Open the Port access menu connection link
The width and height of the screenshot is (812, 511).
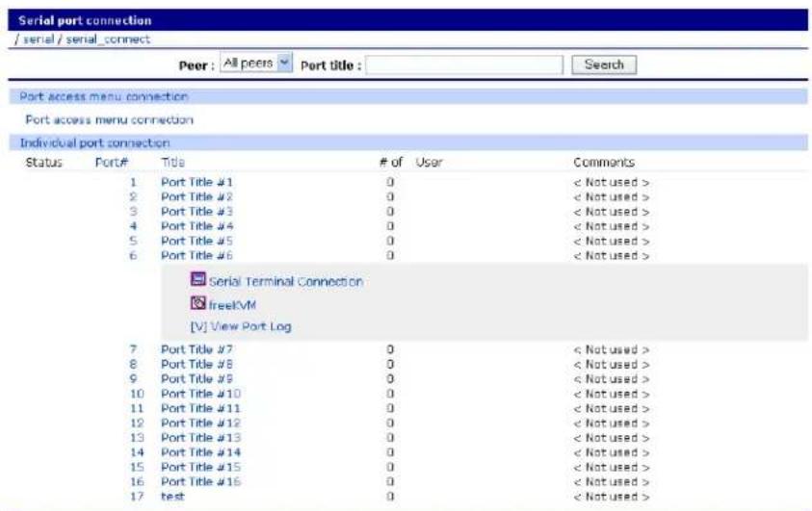(109, 119)
